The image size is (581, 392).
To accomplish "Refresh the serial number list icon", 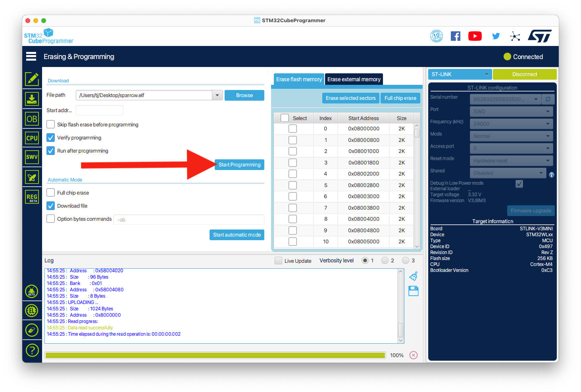I will (x=548, y=99).
